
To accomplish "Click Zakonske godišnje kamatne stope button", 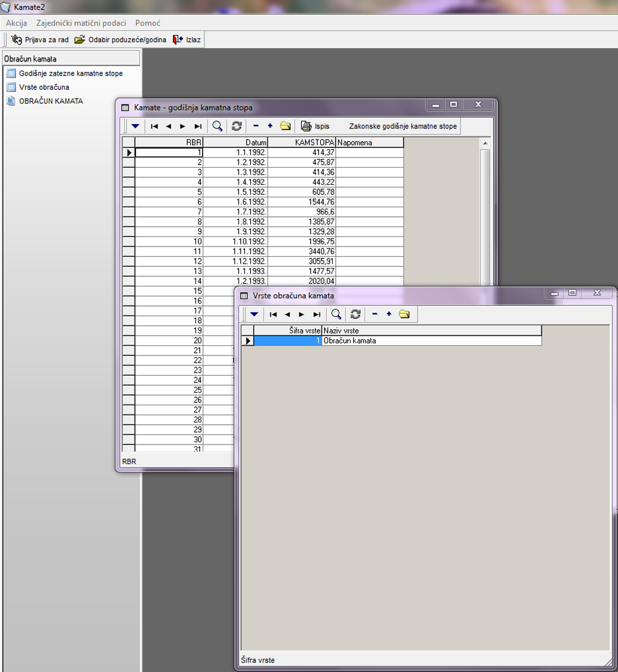I will coord(403,126).
